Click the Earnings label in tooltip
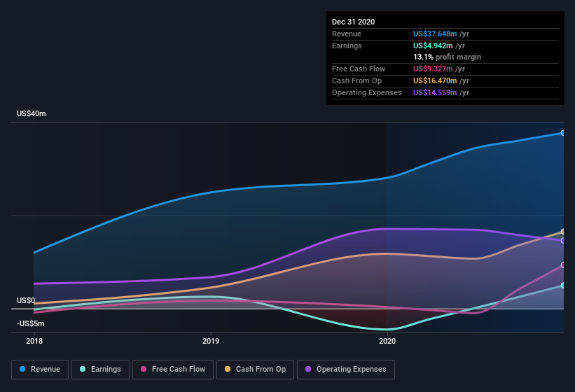575x392 pixels. pos(347,45)
